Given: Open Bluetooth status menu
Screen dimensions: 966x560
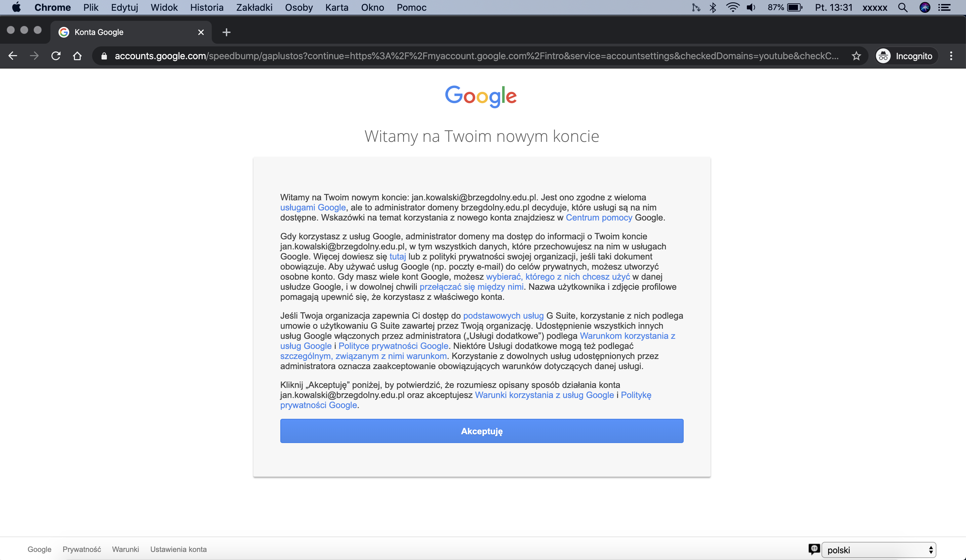Looking at the screenshot, I should (713, 7).
